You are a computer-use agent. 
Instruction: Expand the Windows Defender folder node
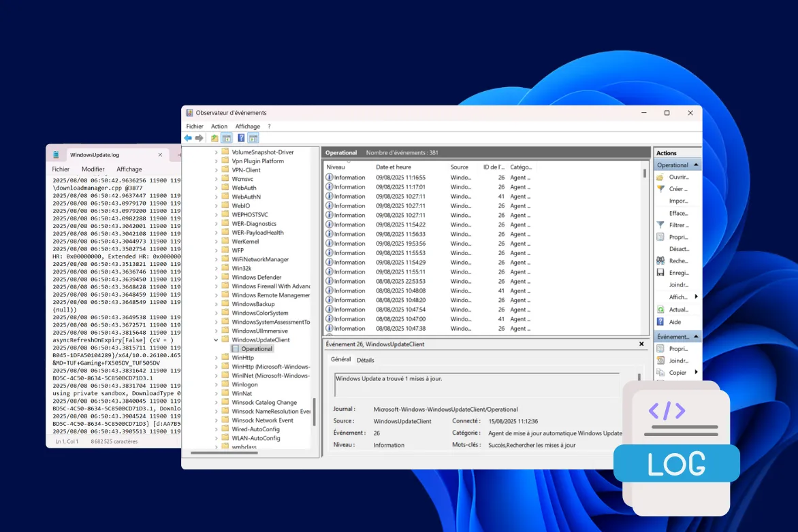tap(217, 278)
